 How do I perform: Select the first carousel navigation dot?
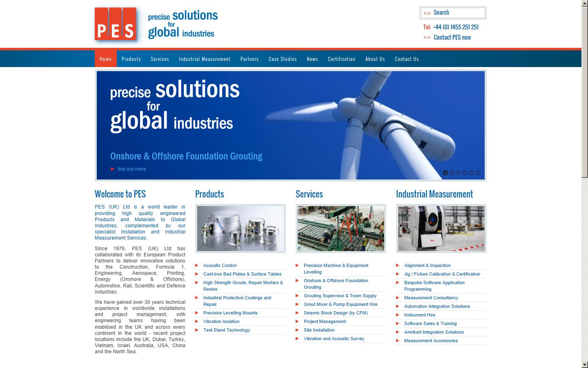tap(445, 173)
